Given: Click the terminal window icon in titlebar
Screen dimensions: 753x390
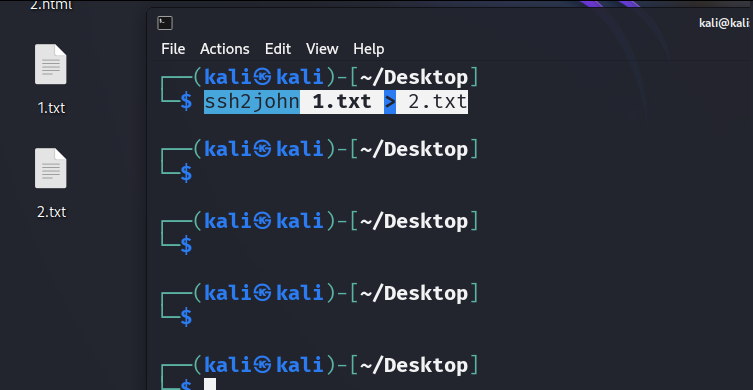Looking at the screenshot, I should (x=165, y=23).
